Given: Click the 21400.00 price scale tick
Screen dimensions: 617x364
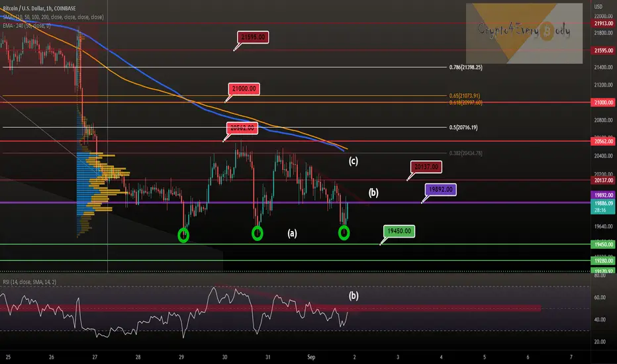Looking at the screenshot, I should pos(603,68).
